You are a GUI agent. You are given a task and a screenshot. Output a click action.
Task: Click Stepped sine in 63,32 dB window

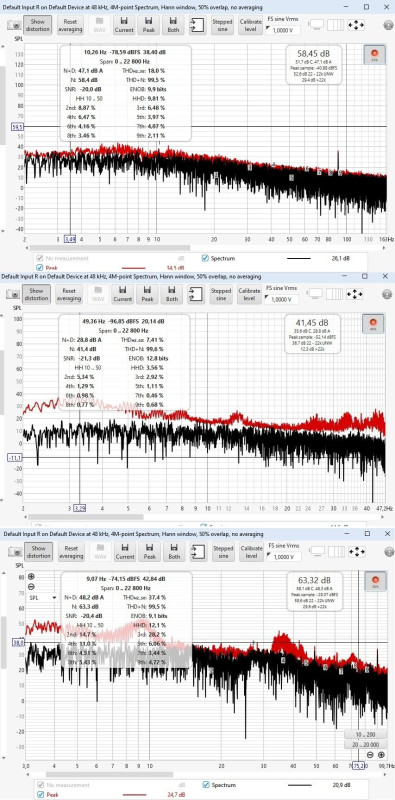(x=223, y=551)
